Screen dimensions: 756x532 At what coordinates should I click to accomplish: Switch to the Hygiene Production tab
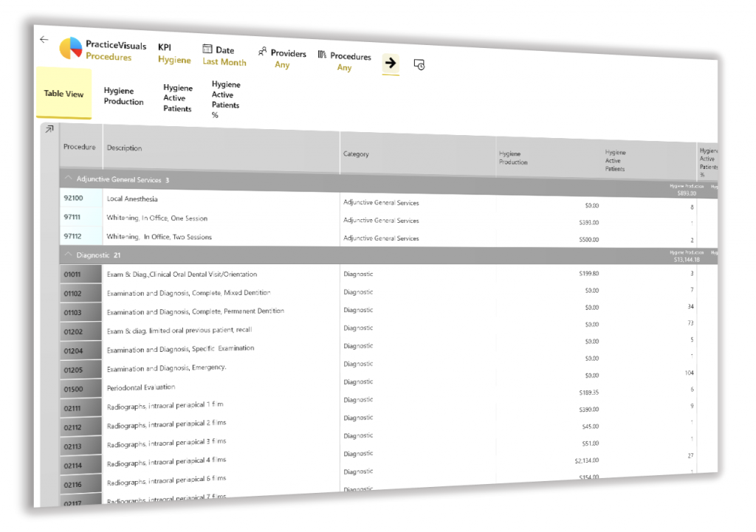tap(123, 97)
